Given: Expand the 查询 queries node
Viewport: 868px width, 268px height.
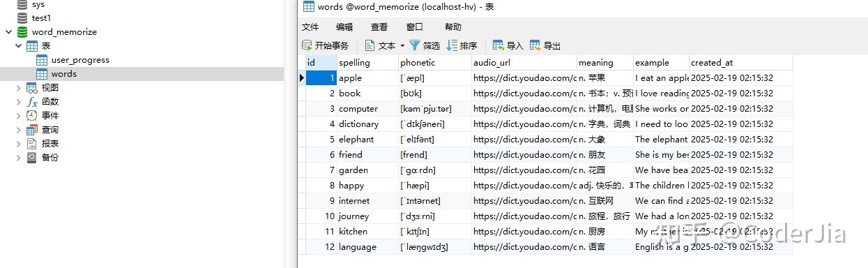Looking at the screenshot, I should [x=19, y=130].
